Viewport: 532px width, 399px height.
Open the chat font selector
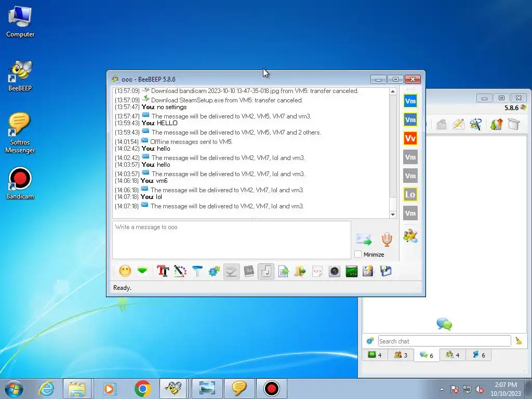163,271
